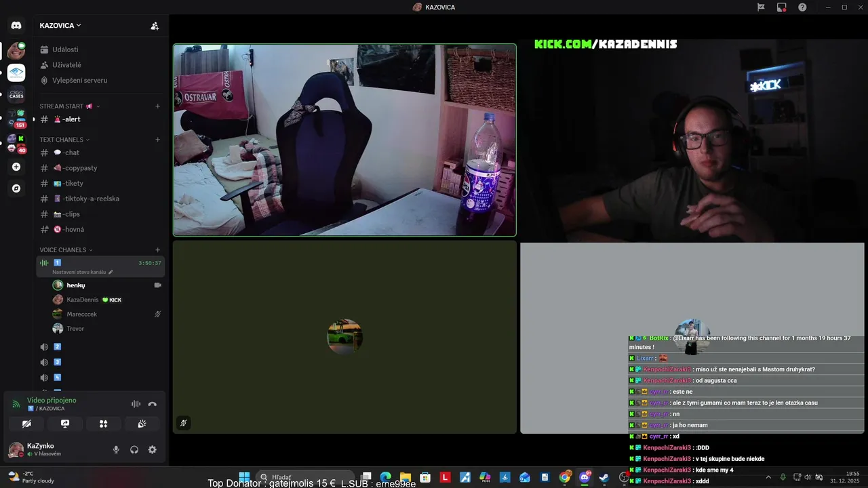The image size is (868, 488).
Task: Open noise suppression waveform icon
Action: pyautogui.click(x=136, y=404)
